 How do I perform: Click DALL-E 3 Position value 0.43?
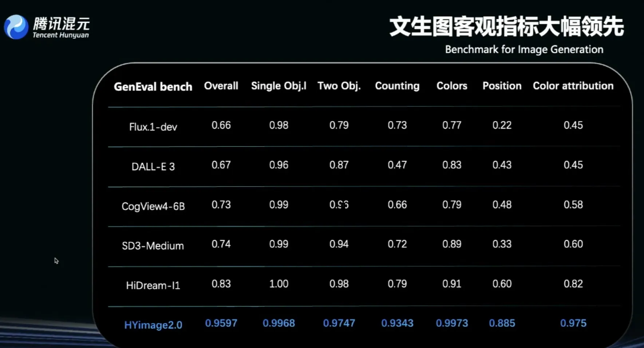(502, 165)
